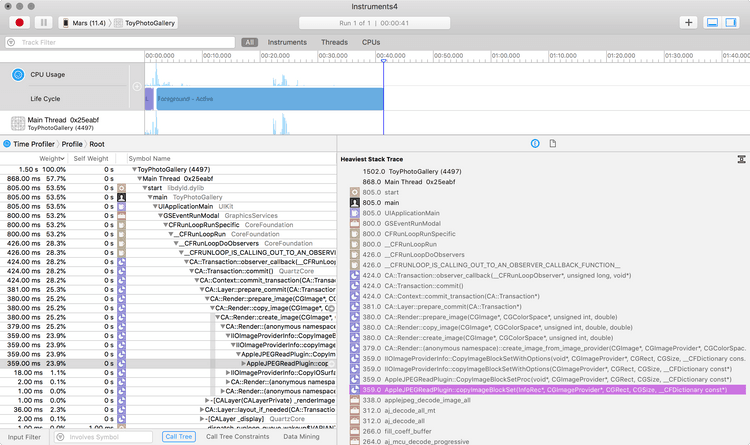Expand the IIOImageProviderInfo::CopyIOSurface row

click(x=228, y=373)
